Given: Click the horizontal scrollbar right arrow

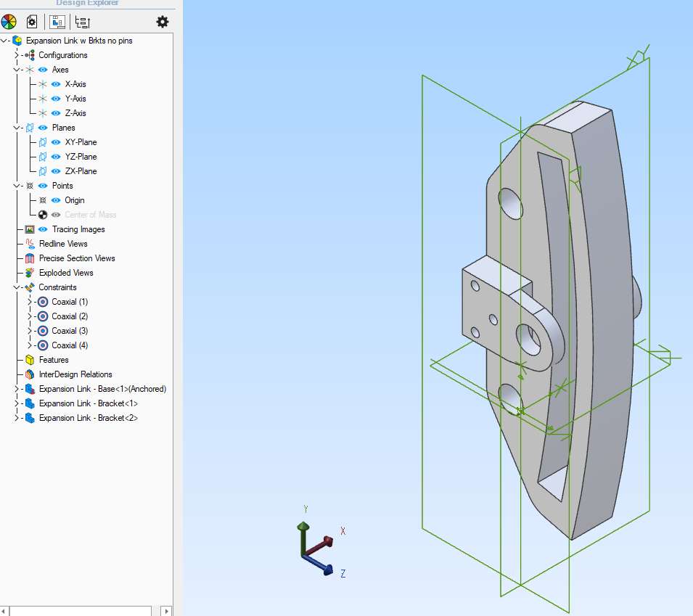Looking at the screenshot, I should pos(167,611).
